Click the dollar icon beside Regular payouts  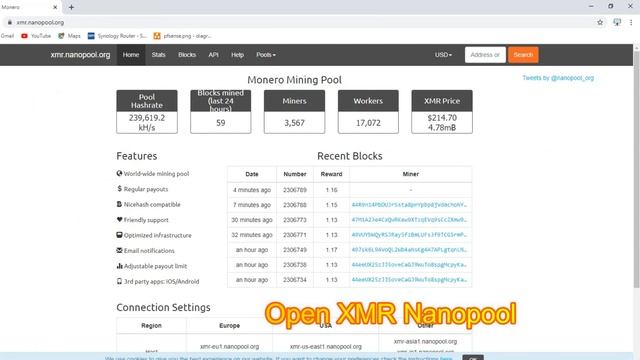click(x=119, y=189)
